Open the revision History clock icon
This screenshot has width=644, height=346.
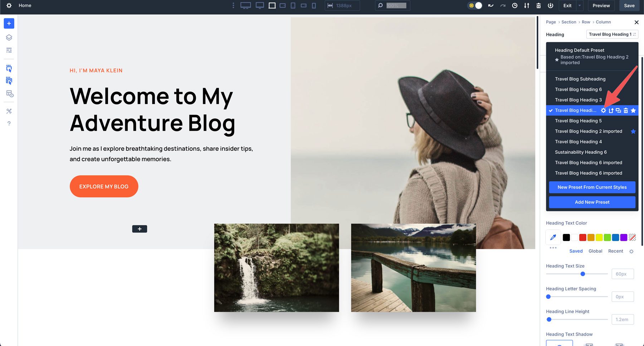point(514,5)
